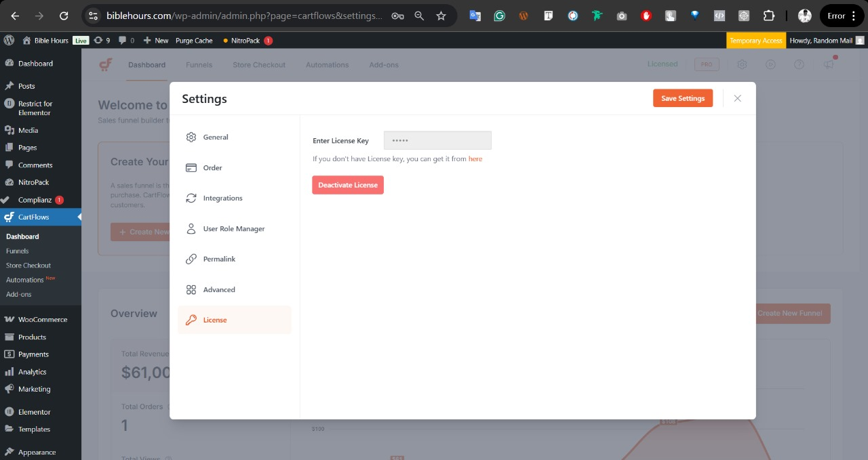
Task: Switch to the Order settings tab
Action: coord(212,167)
